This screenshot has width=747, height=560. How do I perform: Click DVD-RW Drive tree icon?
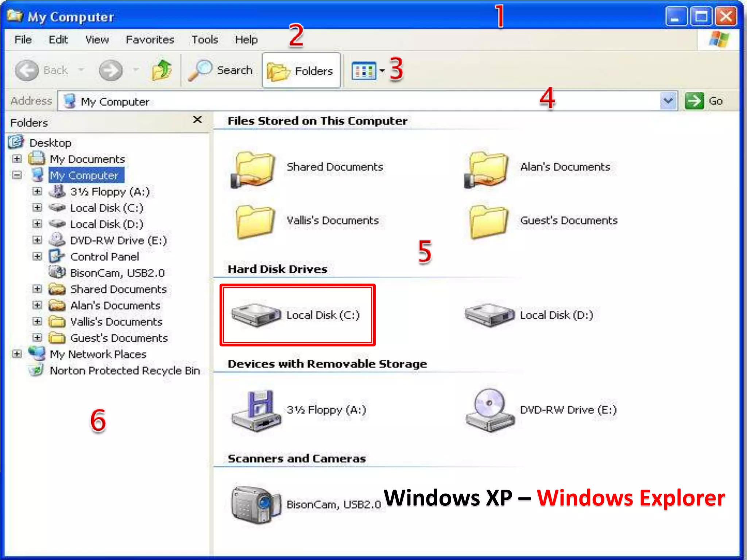pos(57,240)
